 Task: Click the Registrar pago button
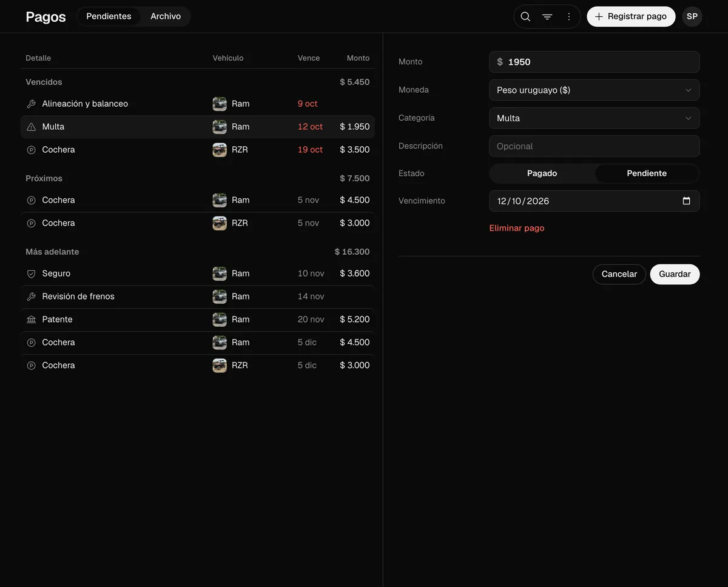pos(631,16)
